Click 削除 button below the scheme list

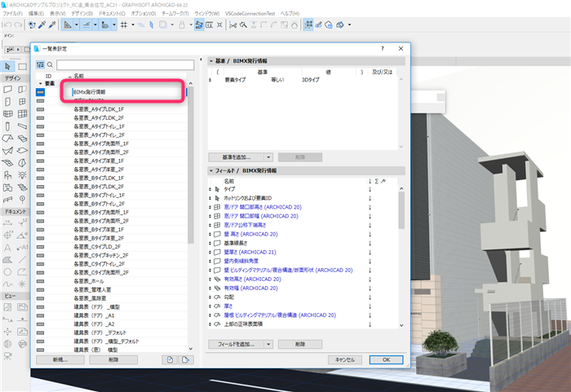tap(113, 359)
